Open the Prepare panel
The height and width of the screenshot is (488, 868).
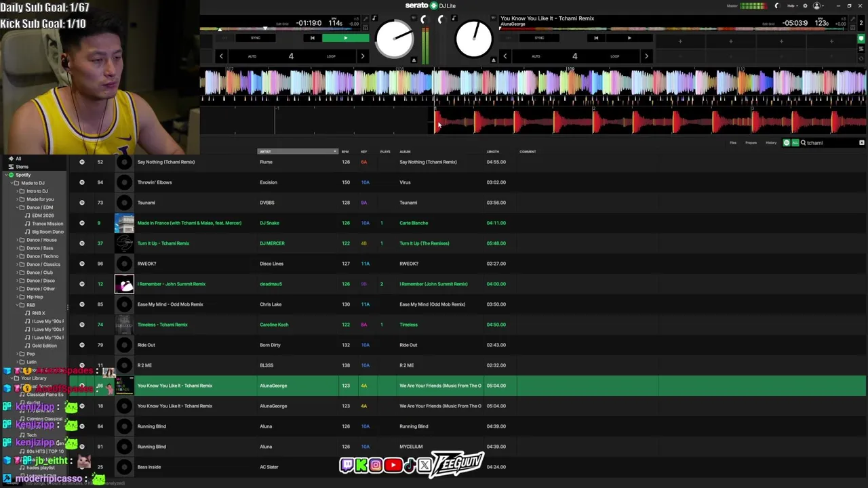(751, 143)
